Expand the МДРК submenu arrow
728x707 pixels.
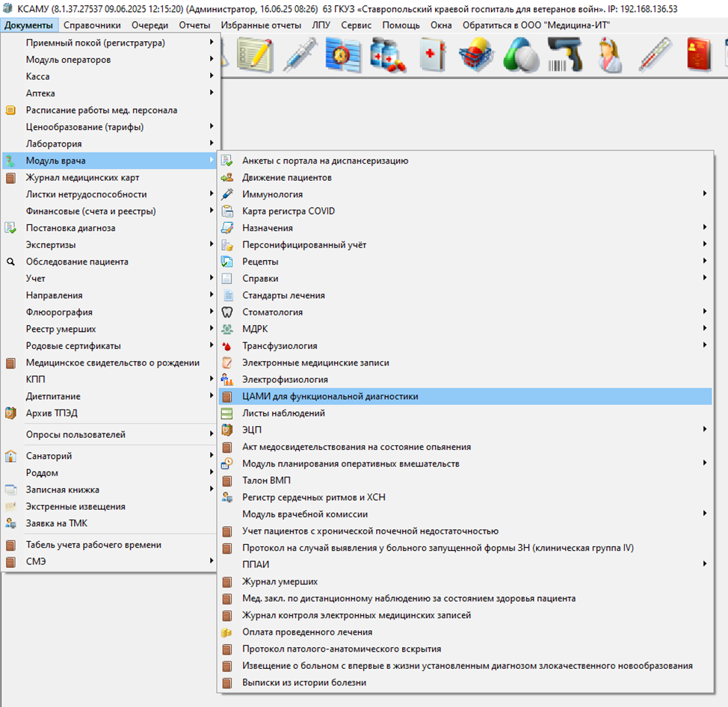[x=705, y=329]
